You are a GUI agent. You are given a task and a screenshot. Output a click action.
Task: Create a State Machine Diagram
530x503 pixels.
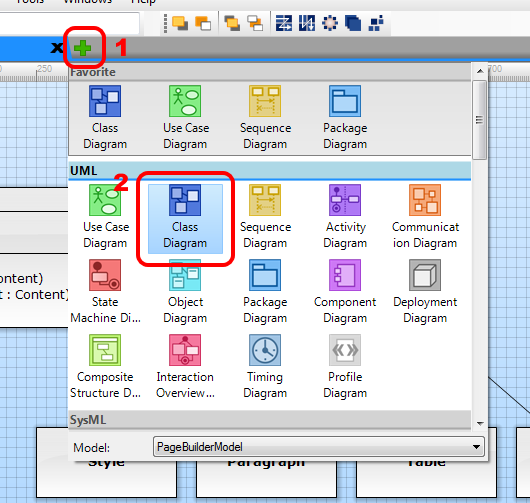(105, 291)
